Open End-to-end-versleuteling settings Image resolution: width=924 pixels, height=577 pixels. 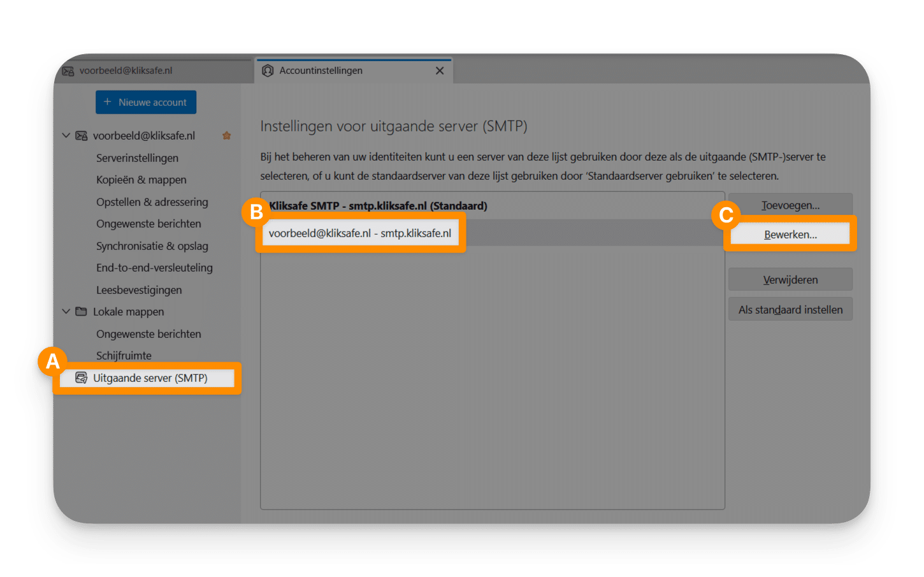[154, 268]
